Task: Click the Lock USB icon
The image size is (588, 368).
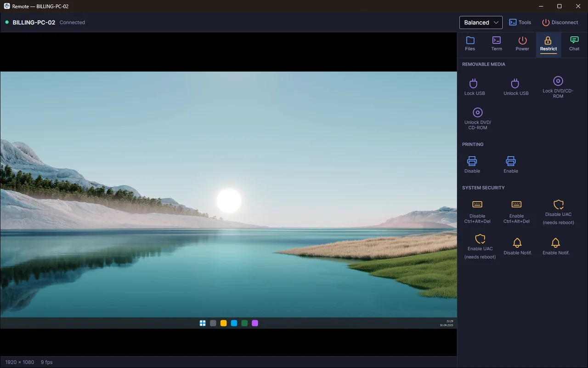Action: [474, 83]
